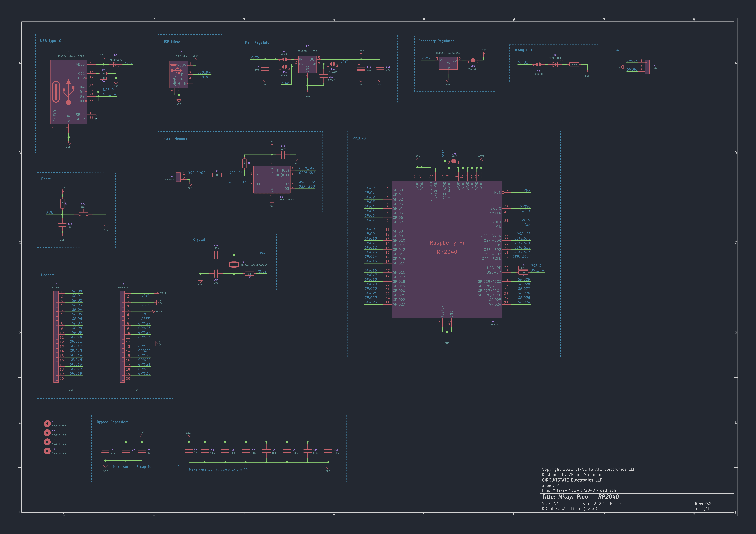The image size is (756, 534).
Task: Select the "Headers" section label
Action: coord(48,275)
